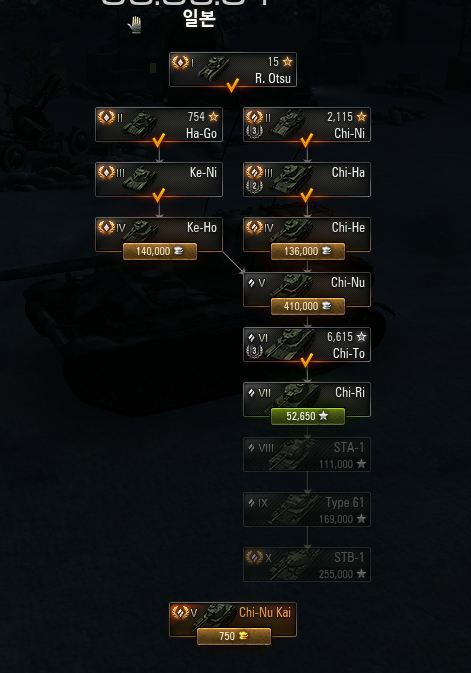
Task: Click the elite light tank icon on Ha-Go
Action: pos(106,117)
